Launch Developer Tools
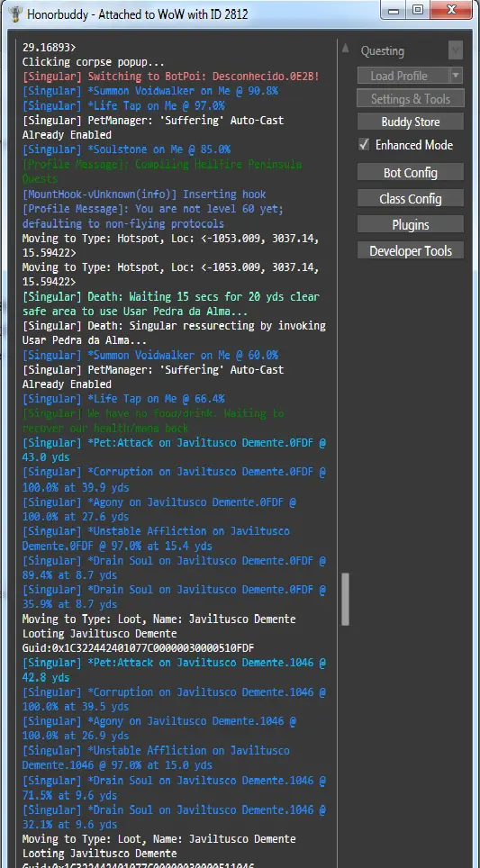The height and width of the screenshot is (868, 480). pos(411,250)
